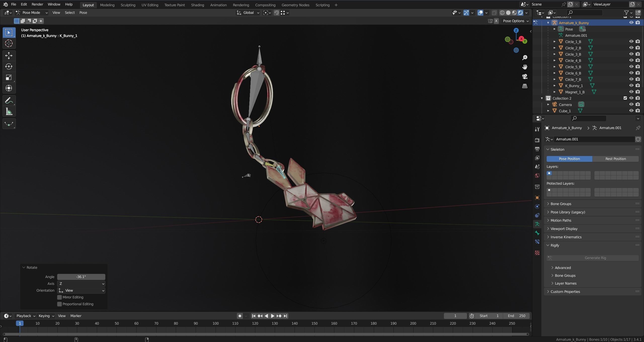The image size is (644, 342).
Task: Click the viewport zoom magnifier icon
Action: pos(525,58)
